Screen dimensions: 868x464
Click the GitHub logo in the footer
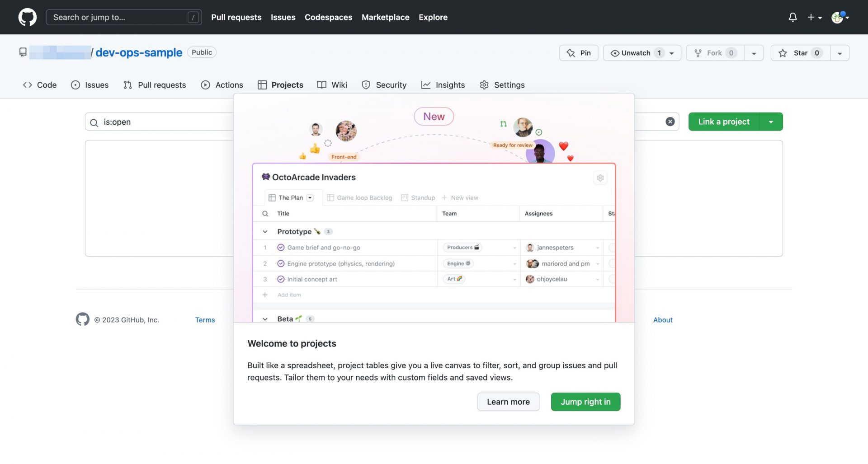[82, 319]
